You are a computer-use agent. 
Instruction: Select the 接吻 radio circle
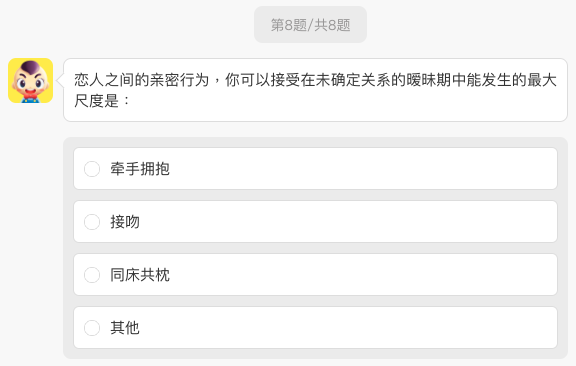[92, 222]
